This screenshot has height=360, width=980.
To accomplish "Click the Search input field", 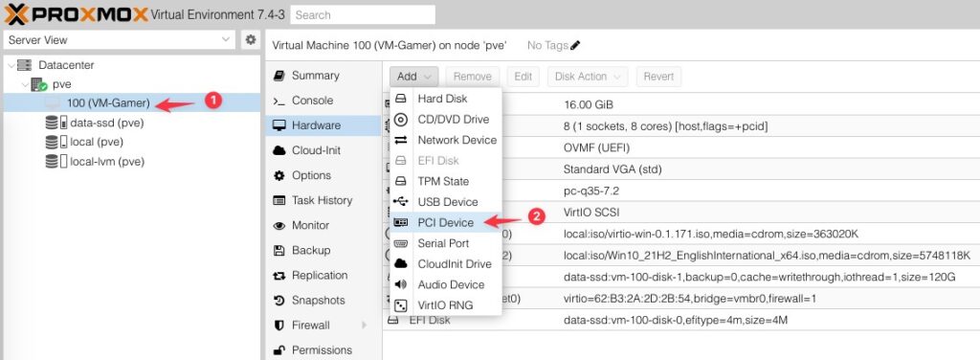I will tap(363, 14).
